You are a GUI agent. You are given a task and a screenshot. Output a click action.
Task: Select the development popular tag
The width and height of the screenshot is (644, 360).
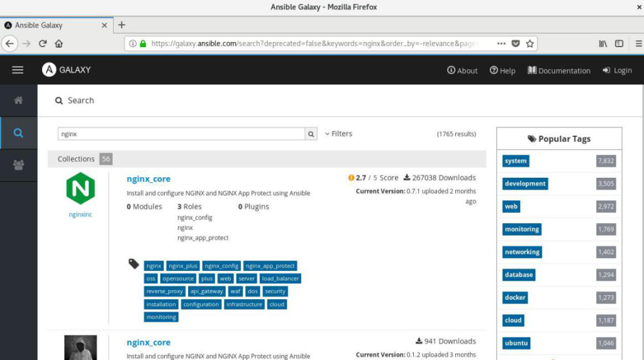tap(525, 184)
